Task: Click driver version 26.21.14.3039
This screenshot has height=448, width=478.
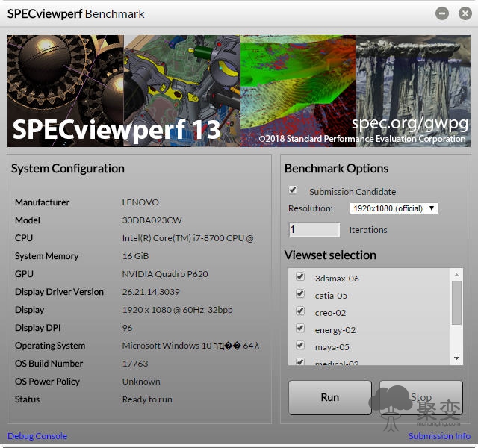Action: pos(151,292)
